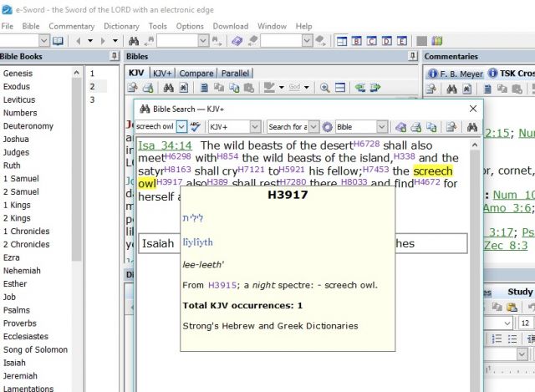The width and height of the screenshot is (535, 392).
Task: Open the File menu
Action: click(x=8, y=26)
